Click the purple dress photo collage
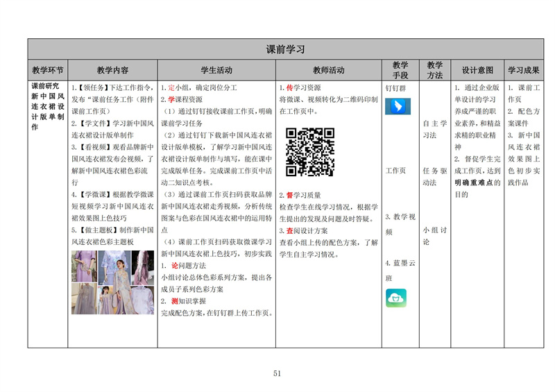 [112, 282]
